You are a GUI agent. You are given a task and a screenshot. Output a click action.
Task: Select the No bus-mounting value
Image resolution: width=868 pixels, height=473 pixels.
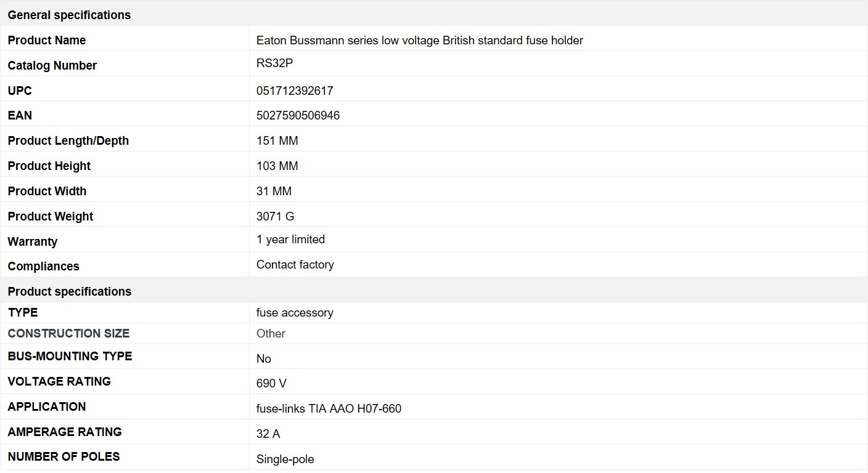tap(264, 358)
